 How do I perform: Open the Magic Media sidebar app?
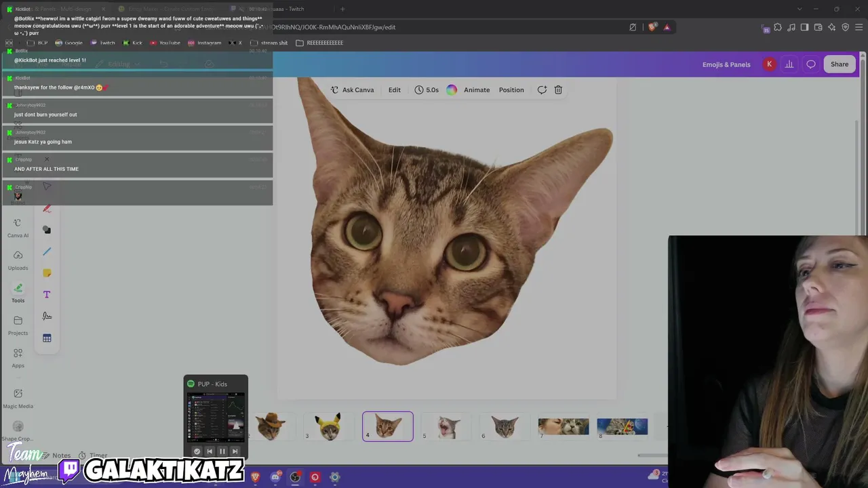(18, 398)
